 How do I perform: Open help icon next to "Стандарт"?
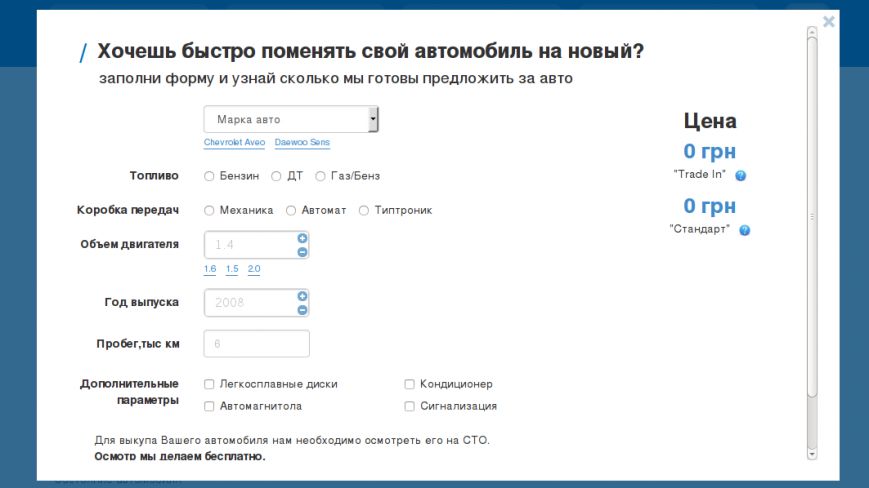pyautogui.click(x=744, y=230)
